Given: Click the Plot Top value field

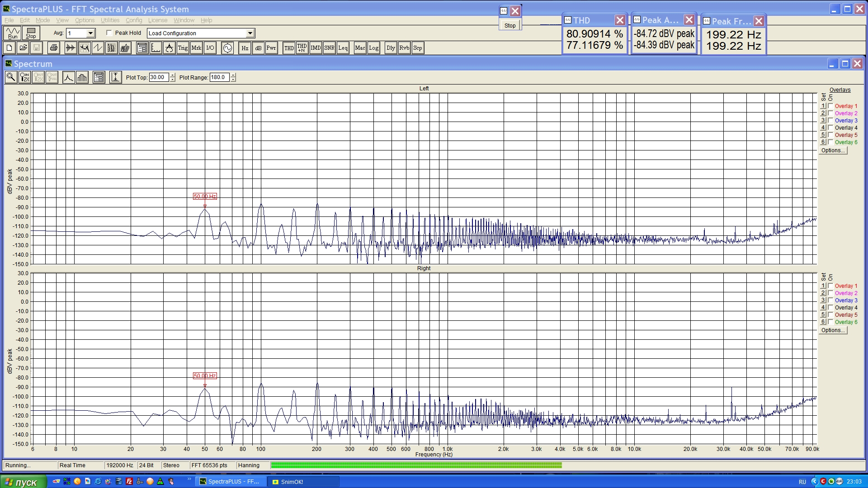Looking at the screenshot, I should coord(159,77).
